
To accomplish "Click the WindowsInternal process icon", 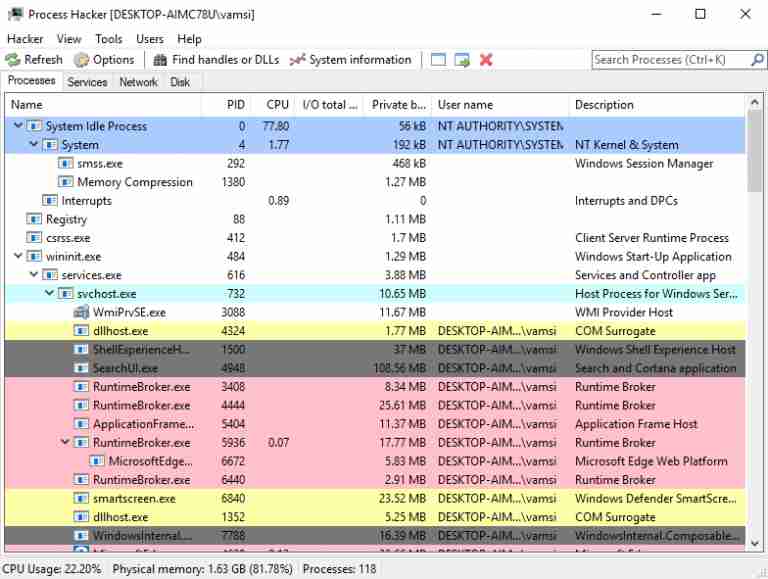I will coord(81,535).
